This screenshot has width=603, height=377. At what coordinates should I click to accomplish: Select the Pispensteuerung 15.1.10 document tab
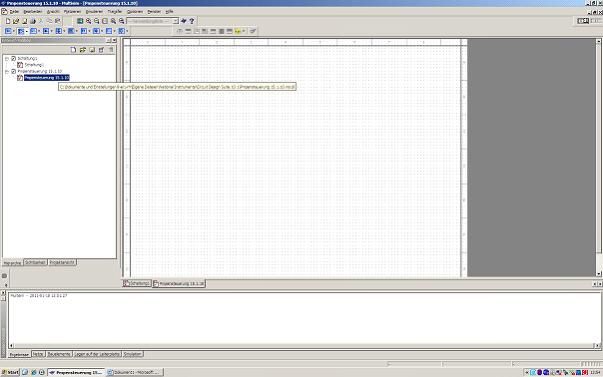pyautogui.click(x=179, y=284)
